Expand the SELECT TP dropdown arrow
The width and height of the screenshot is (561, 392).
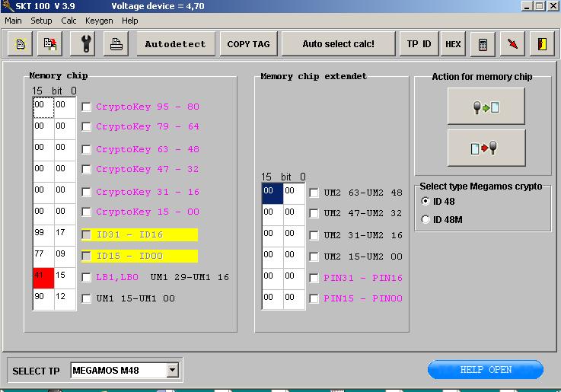coord(173,370)
